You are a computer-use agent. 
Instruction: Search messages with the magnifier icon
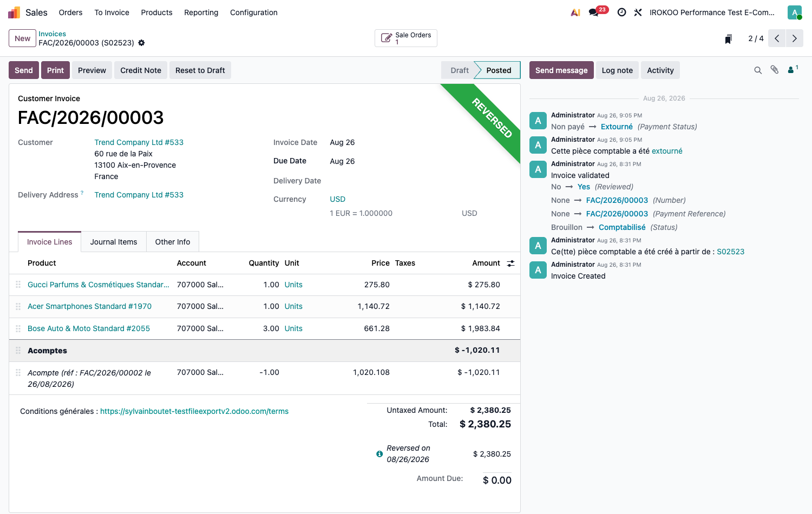pyautogui.click(x=758, y=70)
